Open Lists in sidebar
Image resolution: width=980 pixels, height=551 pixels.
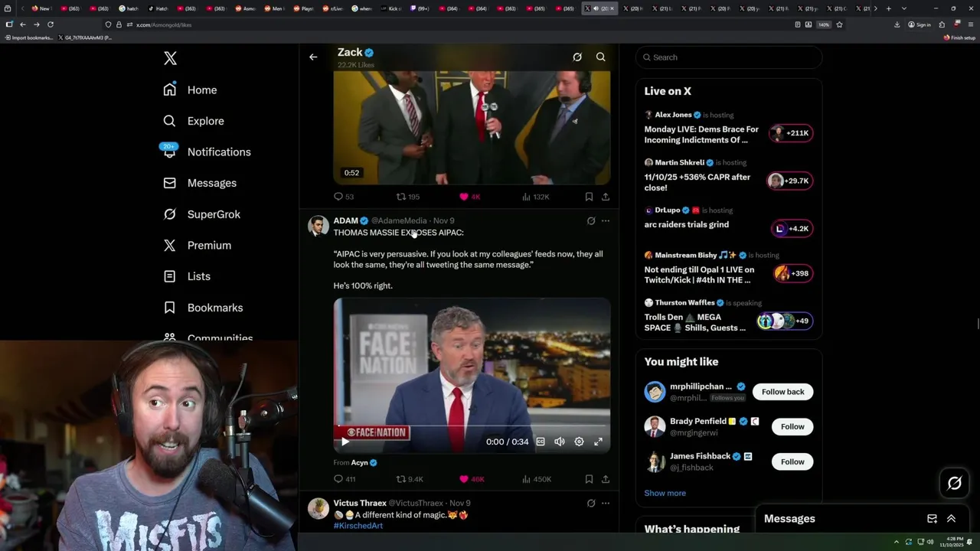(187, 276)
